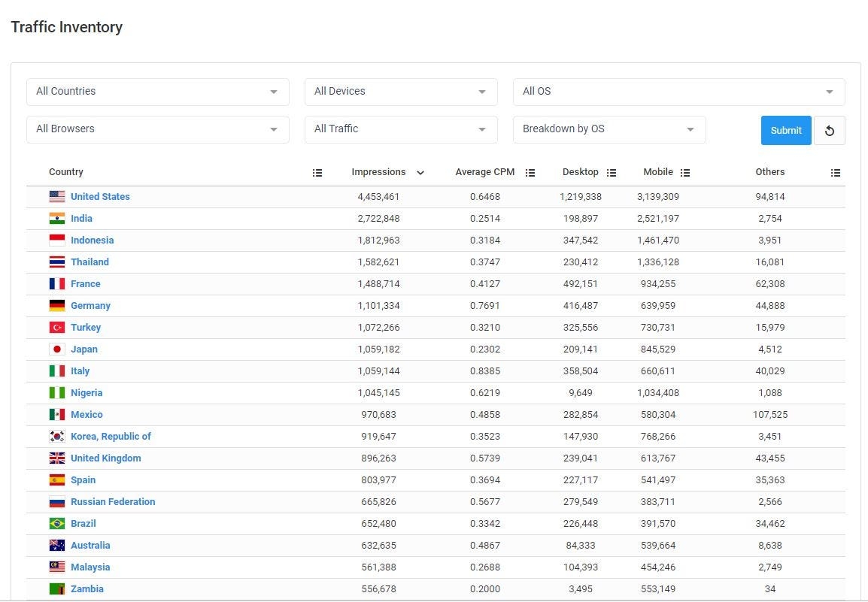Image resolution: width=868 pixels, height=602 pixels.
Task: Open the India country link
Action: (81, 219)
